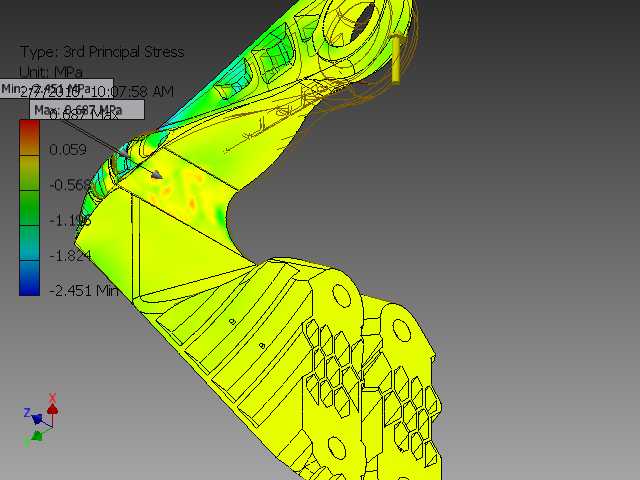Click the 'Unit: MPa' text
The height and width of the screenshot is (480, 640).
coord(51,72)
